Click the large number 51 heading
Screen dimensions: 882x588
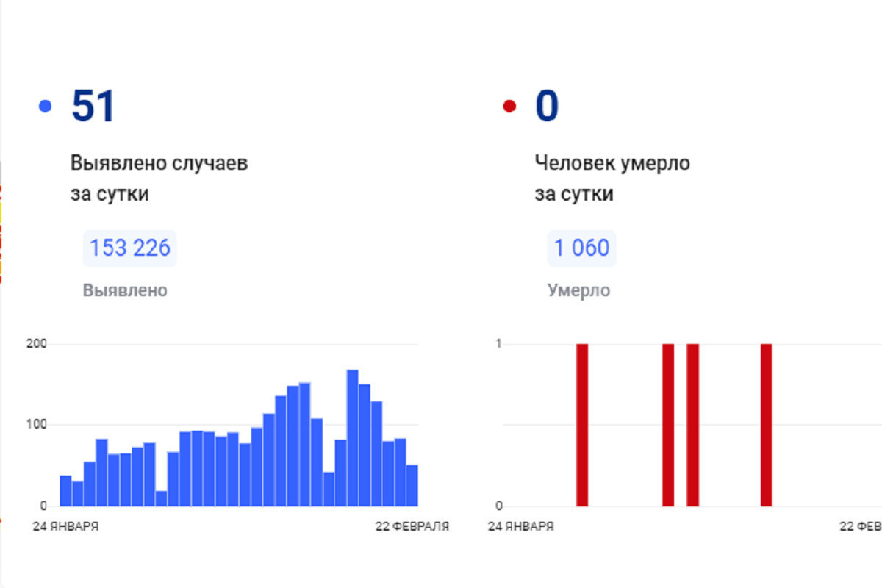(93, 106)
